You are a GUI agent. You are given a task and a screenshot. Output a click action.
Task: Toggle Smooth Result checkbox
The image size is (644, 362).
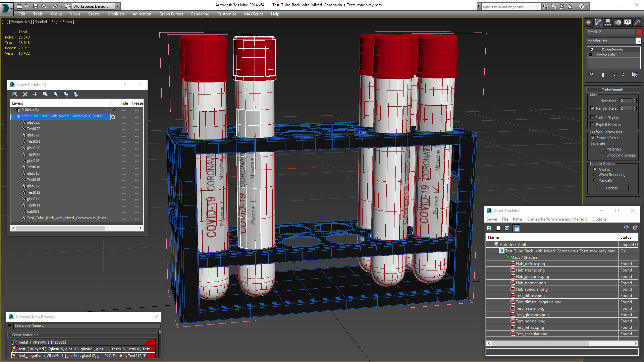(x=593, y=138)
